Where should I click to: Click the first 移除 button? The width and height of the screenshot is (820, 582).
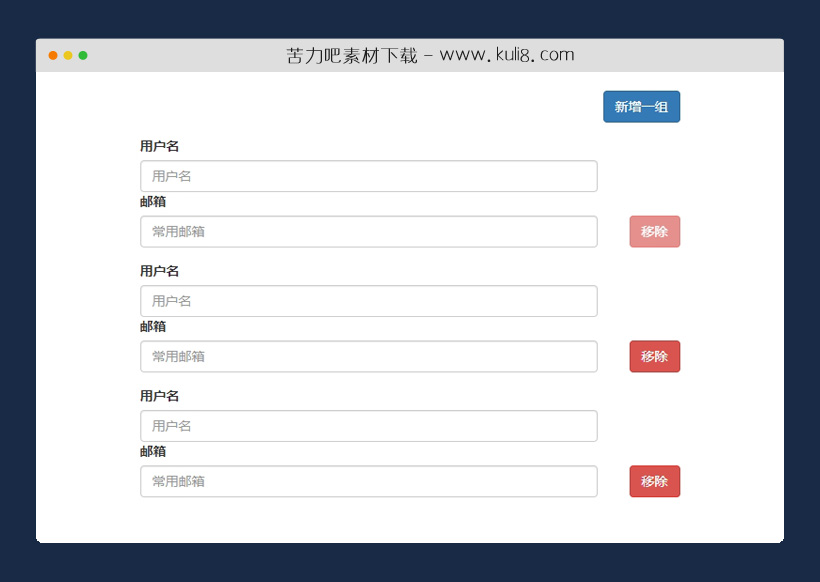pos(654,231)
